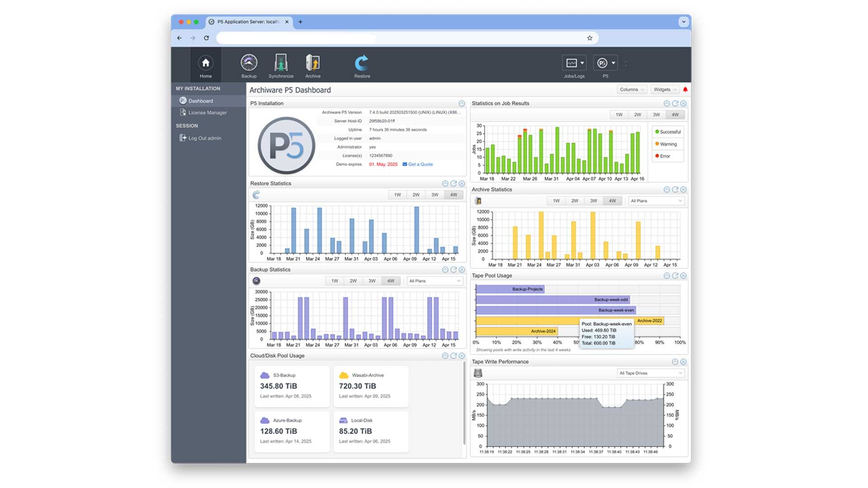The image size is (868, 488).
Task: Select Dashboard in the sidebar
Action: tap(200, 101)
